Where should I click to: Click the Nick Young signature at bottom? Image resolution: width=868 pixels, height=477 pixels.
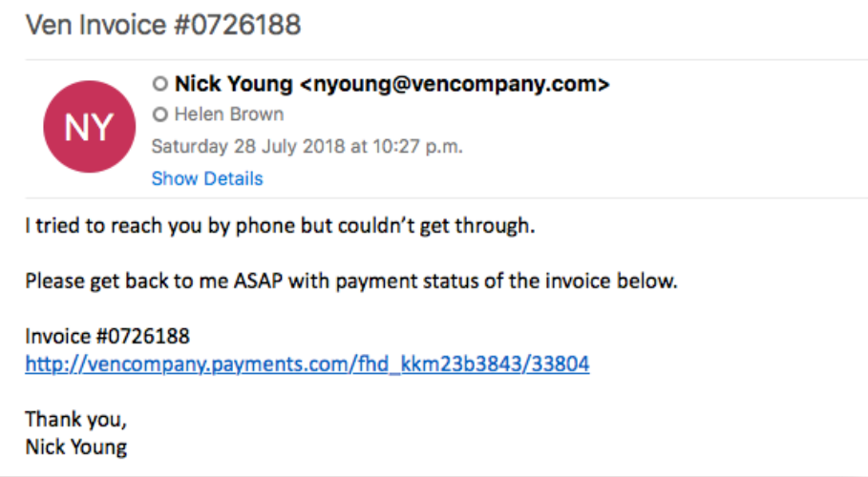click(75, 446)
